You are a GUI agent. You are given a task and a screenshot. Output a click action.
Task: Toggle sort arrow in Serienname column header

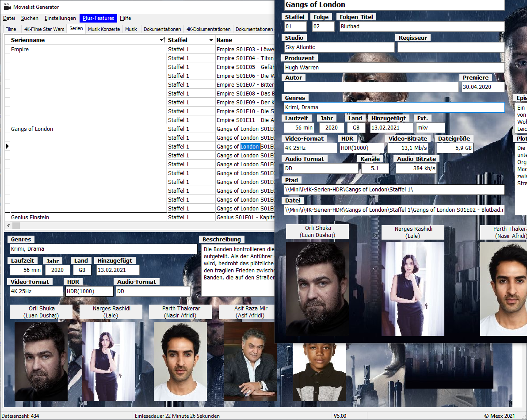tap(163, 40)
